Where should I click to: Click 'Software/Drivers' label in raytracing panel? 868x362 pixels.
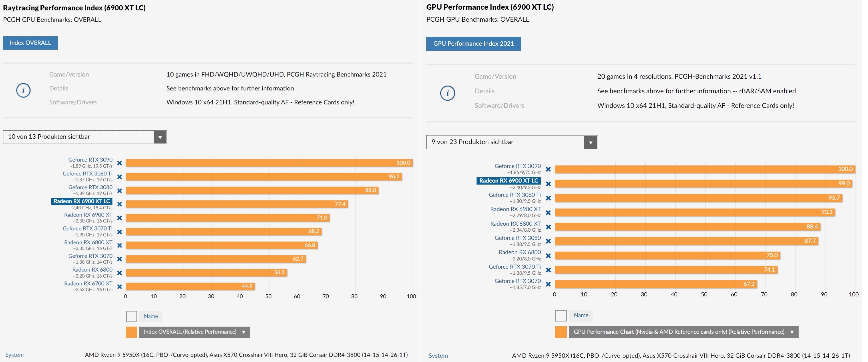click(73, 102)
